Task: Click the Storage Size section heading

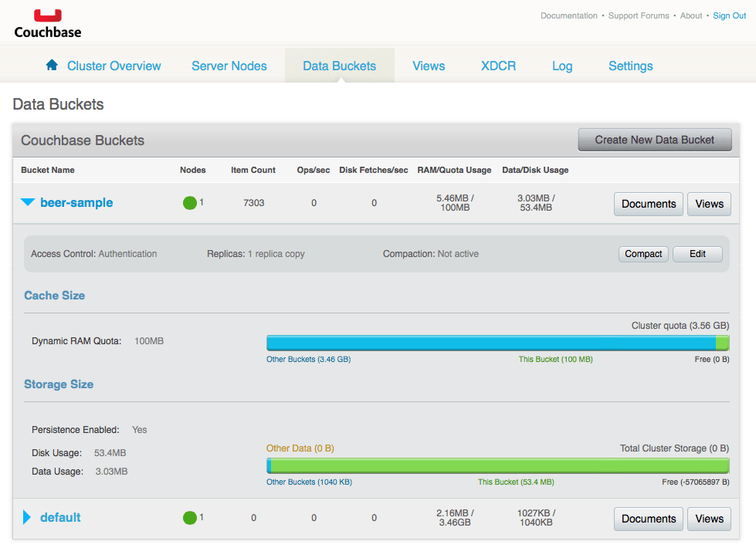Action: (59, 384)
